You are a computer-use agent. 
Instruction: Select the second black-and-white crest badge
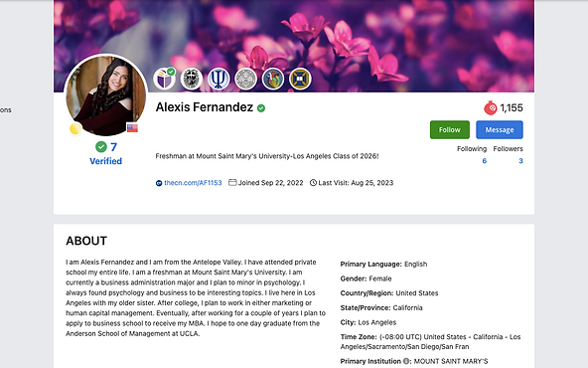coord(192,79)
